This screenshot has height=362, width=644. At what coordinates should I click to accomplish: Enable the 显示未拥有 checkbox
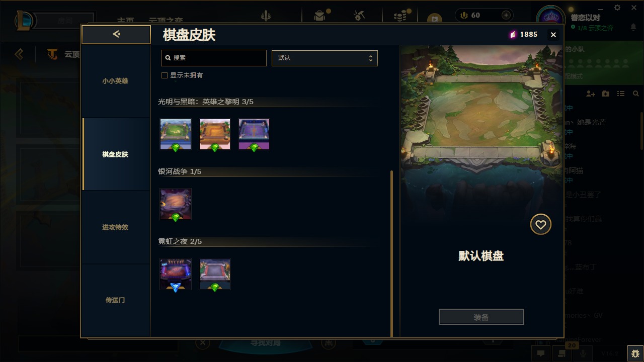pos(164,75)
